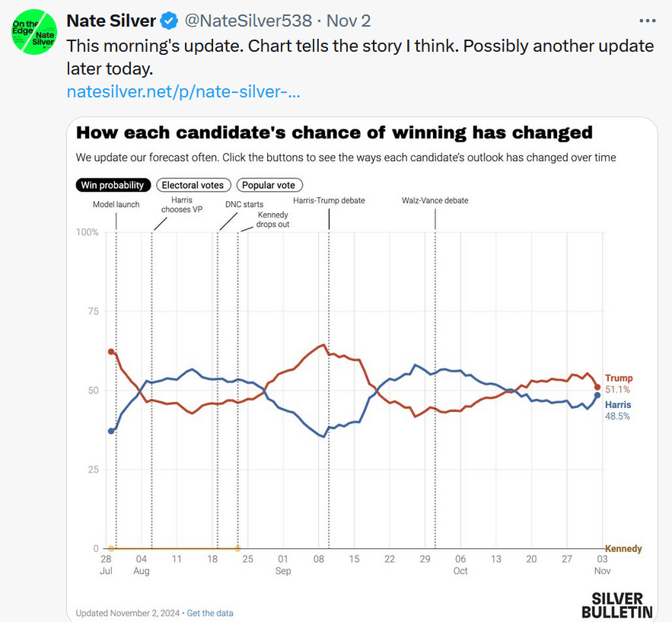The height and width of the screenshot is (622, 672).
Task: Click Nate Silver's profile avatar
Action: point(34,31)
